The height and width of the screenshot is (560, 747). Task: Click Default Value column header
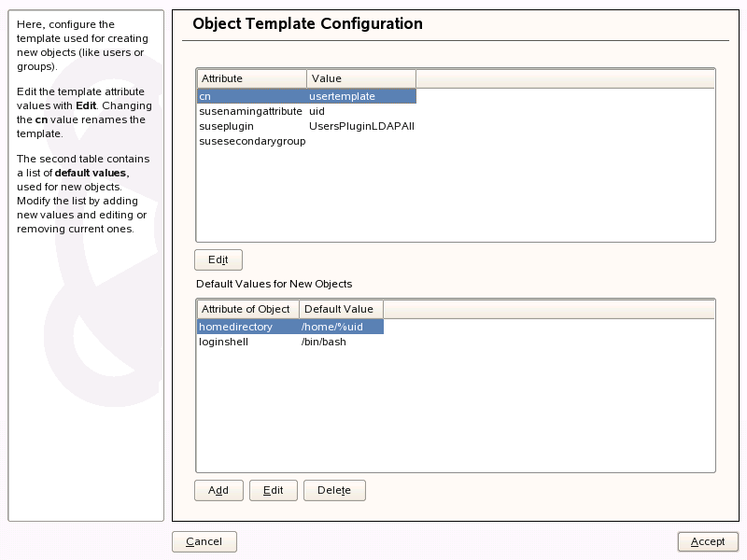coord(341,309)
